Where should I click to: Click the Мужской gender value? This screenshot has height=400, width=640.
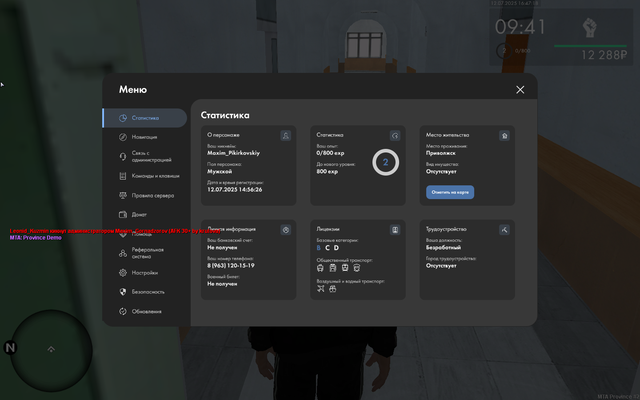[220, 171]
